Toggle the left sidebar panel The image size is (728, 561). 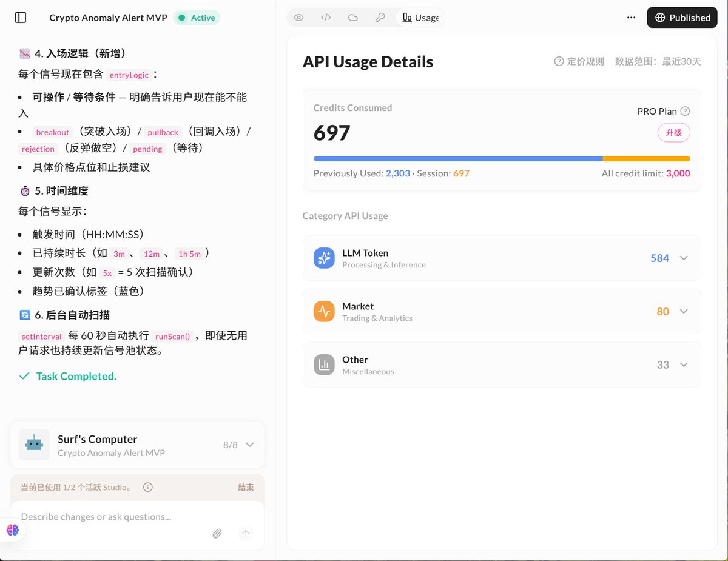(20, 18)
